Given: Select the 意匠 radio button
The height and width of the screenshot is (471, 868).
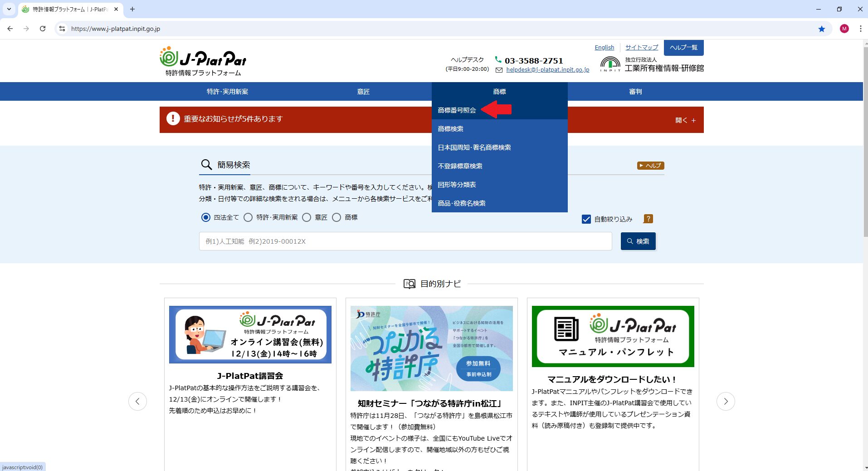Looking at the screenshot, I should pos(307,217).
